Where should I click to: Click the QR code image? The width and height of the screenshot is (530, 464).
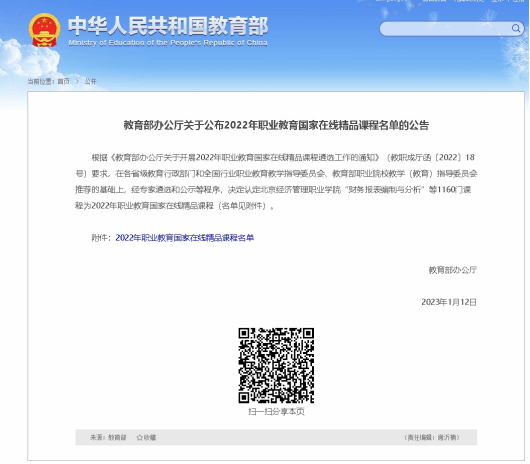pyautogui.click(x=276, y=365)
